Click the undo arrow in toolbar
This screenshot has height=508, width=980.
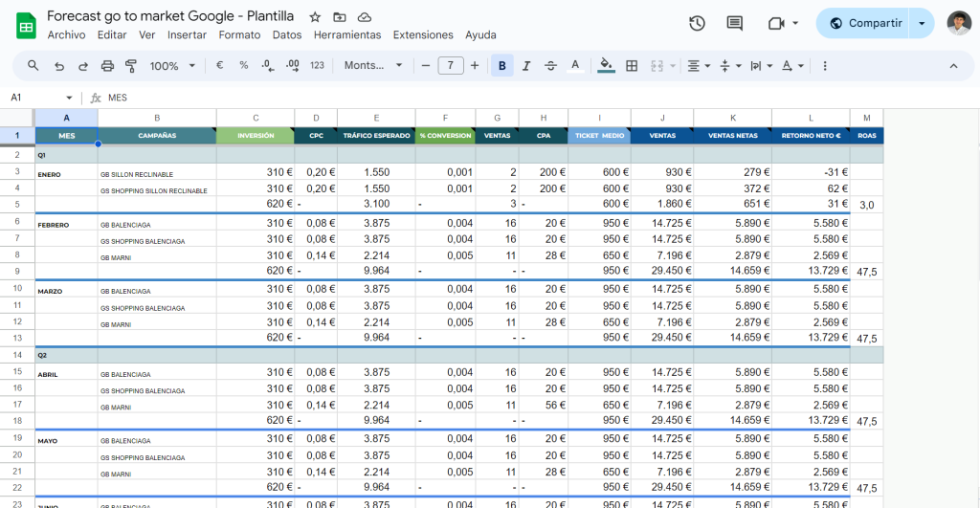[59, 66]
